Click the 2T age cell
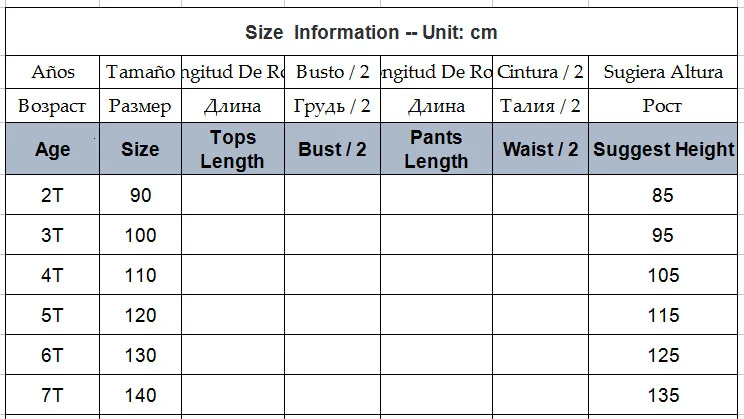The height and width of the screenshot is (419, 744). pos(52,196)
